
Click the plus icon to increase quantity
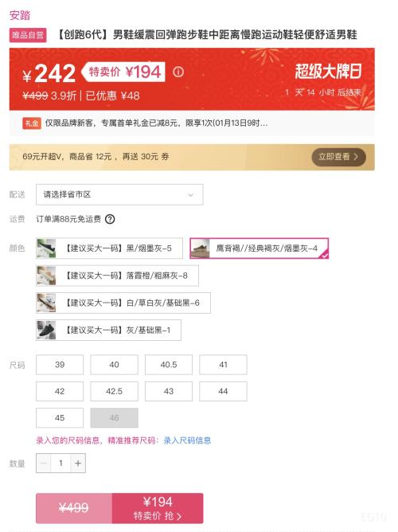pos(78,464)
